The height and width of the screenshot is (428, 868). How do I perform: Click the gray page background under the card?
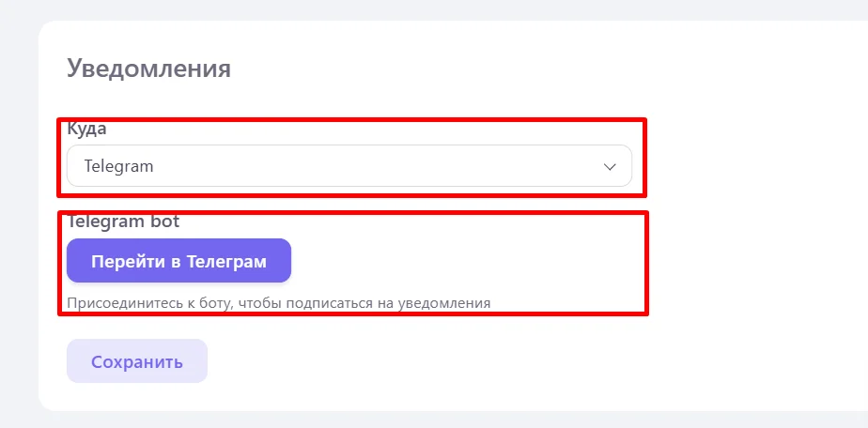(434, 420)
